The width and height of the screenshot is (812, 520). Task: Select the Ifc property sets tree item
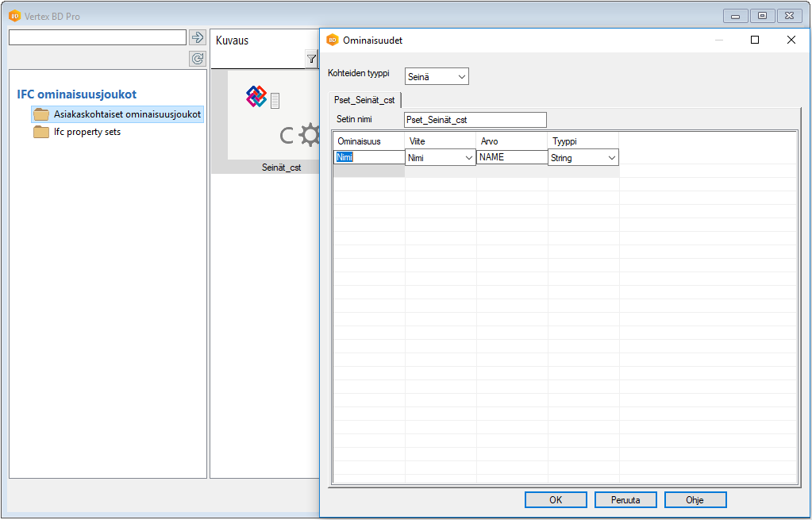click(87, 132)
